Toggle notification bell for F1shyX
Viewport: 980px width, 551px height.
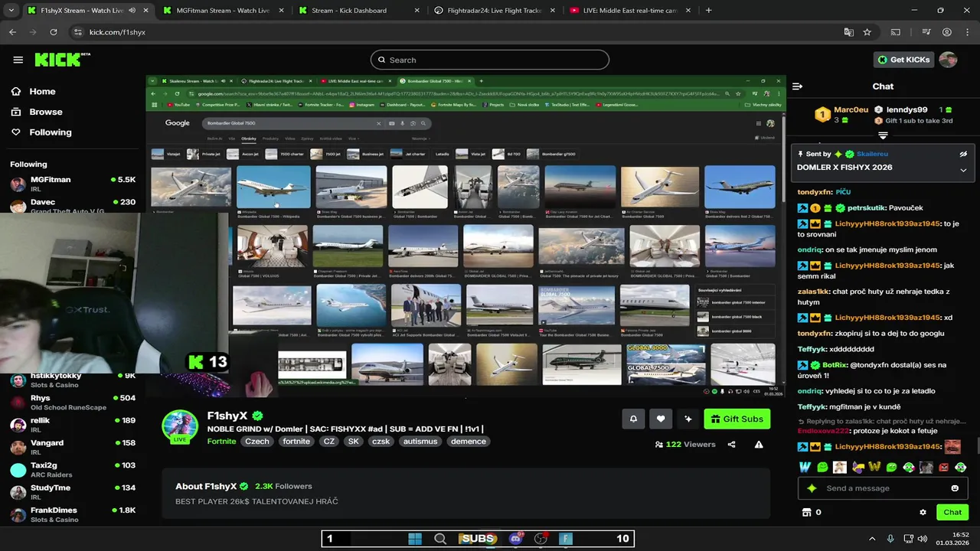[x=633, y=419]
